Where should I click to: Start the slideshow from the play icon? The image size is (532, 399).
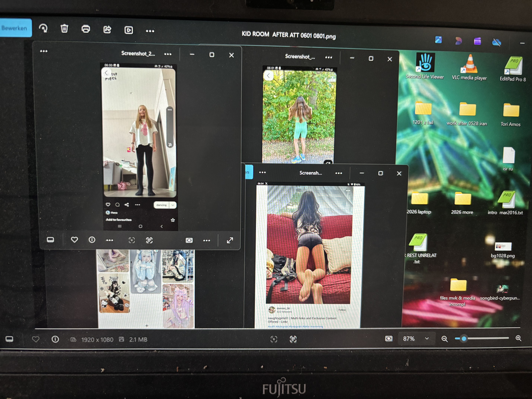pyautogui.click(x=129, y=30)
